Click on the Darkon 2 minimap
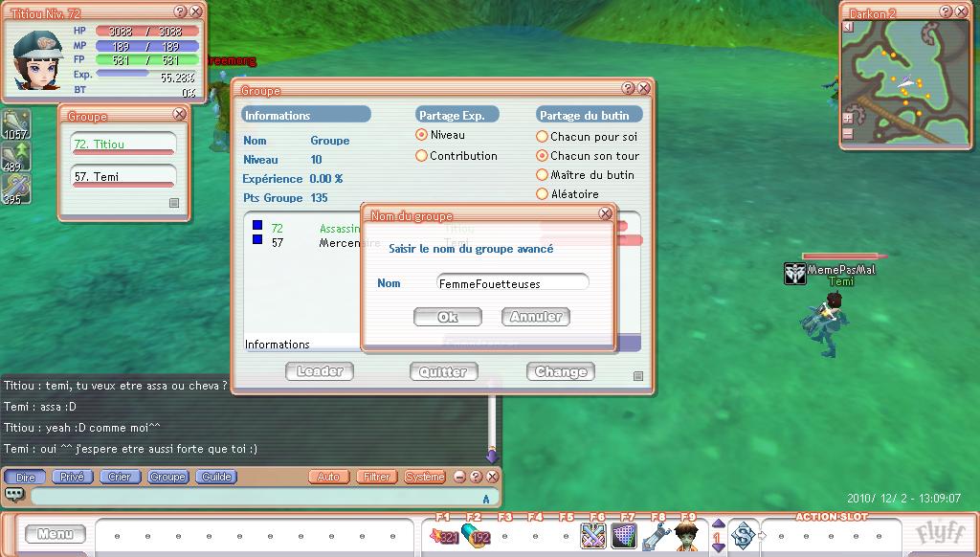 click(905, 82)
